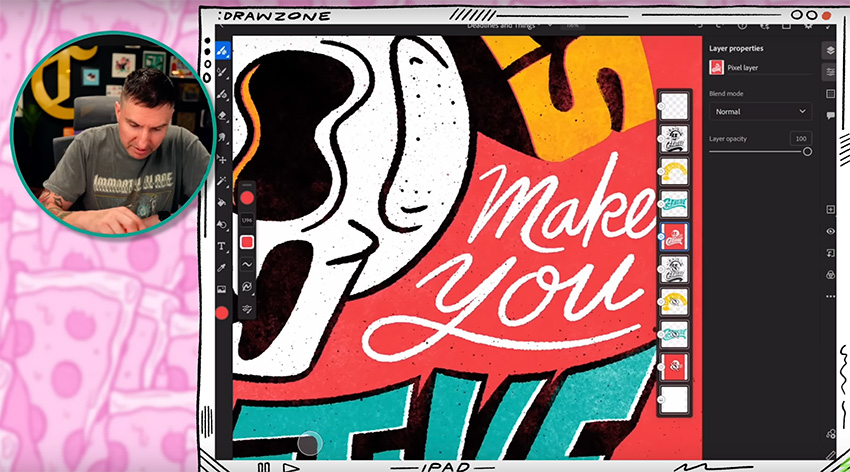This screenshot has width=850, height=472.
Task: Click the Layer opacity slider handle
Action: point(807,152)
